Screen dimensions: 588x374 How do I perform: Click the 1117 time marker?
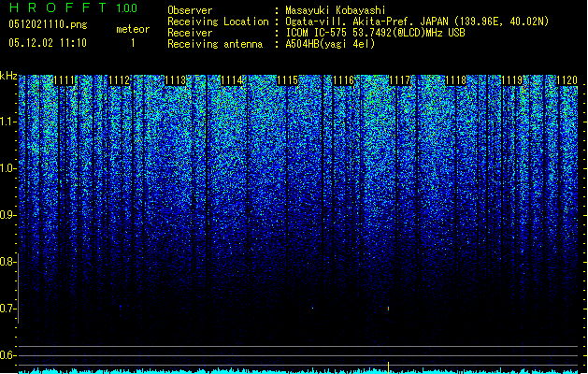399,80
